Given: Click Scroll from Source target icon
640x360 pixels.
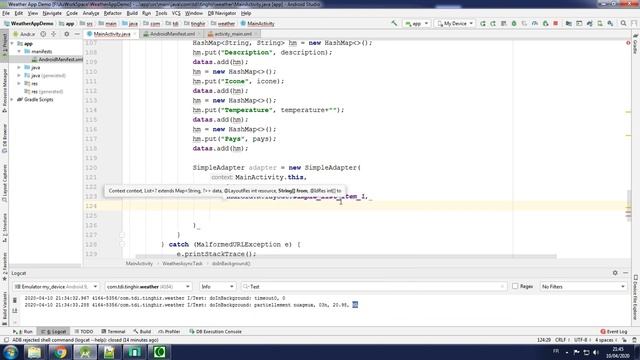Looking at the screenshot, I should point(43,34).
